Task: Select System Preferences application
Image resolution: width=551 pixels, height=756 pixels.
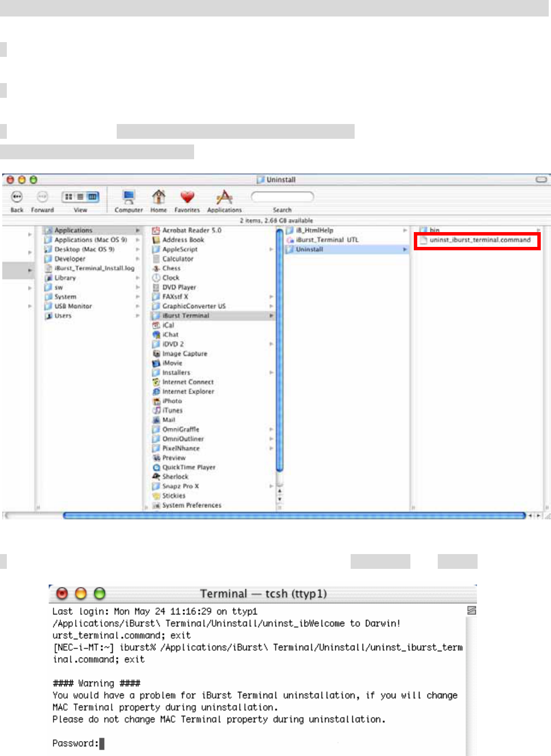Action: 213,505
